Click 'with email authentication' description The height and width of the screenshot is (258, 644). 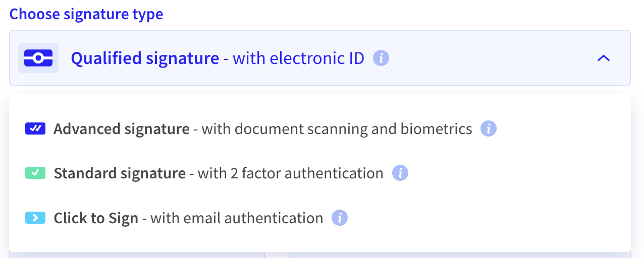237,218
